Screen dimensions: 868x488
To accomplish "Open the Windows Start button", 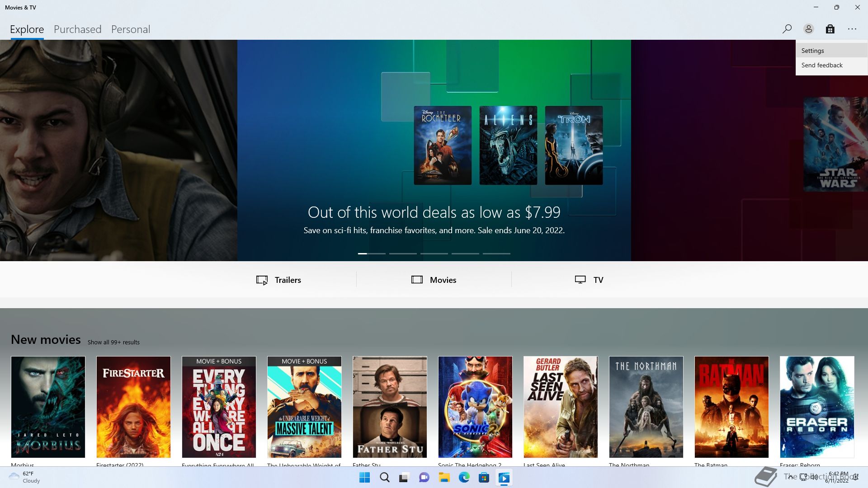I will (x=364, y=478).
